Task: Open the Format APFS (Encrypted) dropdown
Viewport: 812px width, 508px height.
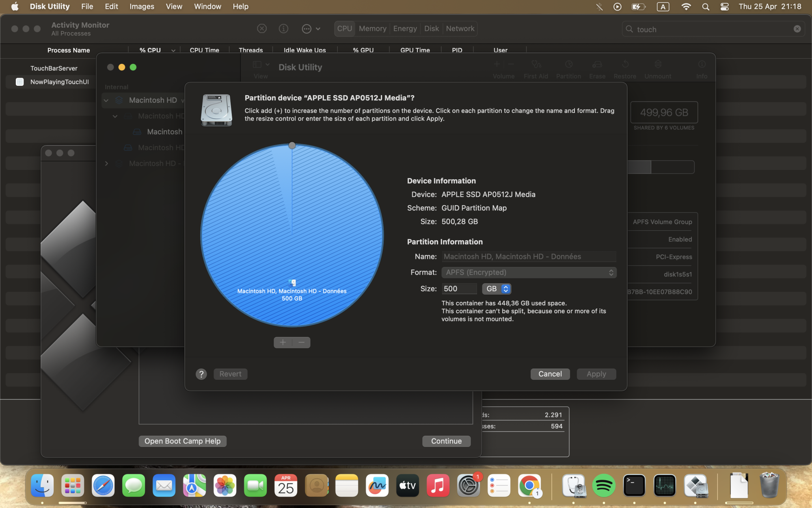Action: (529, 272)
